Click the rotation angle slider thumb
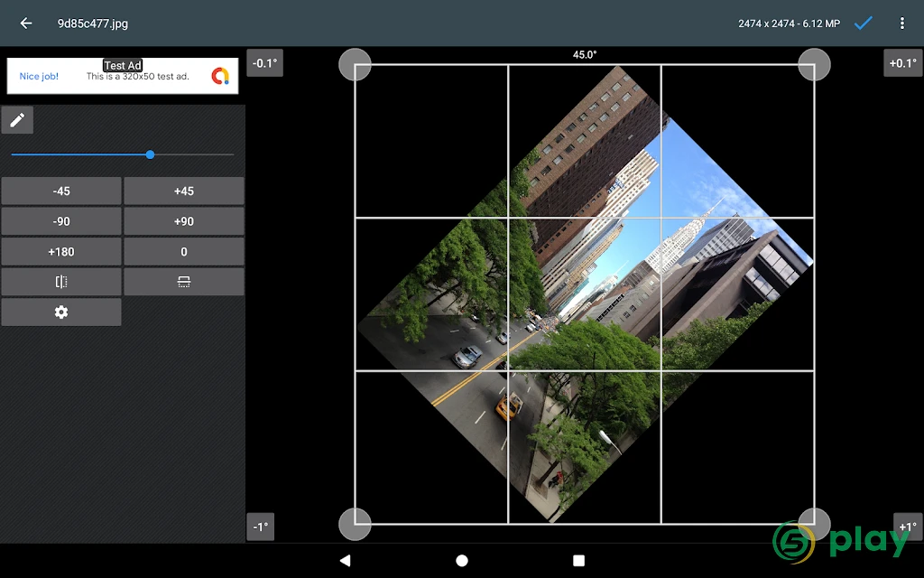924x578 pixels. (151, 154)
